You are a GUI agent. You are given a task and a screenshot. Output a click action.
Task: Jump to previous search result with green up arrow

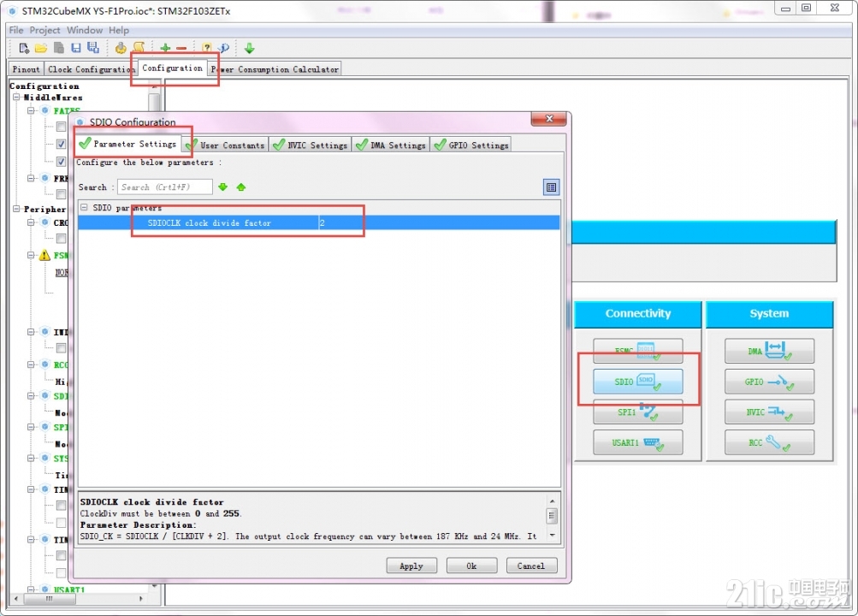tap(240, 187)
